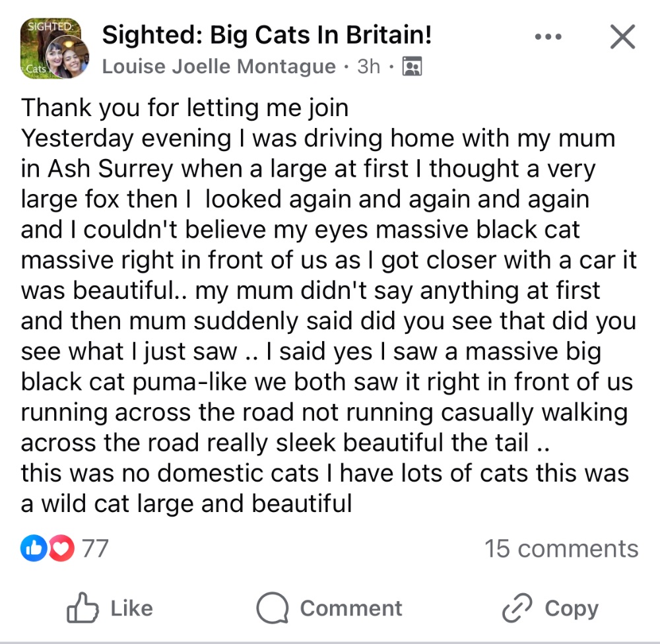
Task: Expand the "15 comments" link
Action: [x=562, y=548]
